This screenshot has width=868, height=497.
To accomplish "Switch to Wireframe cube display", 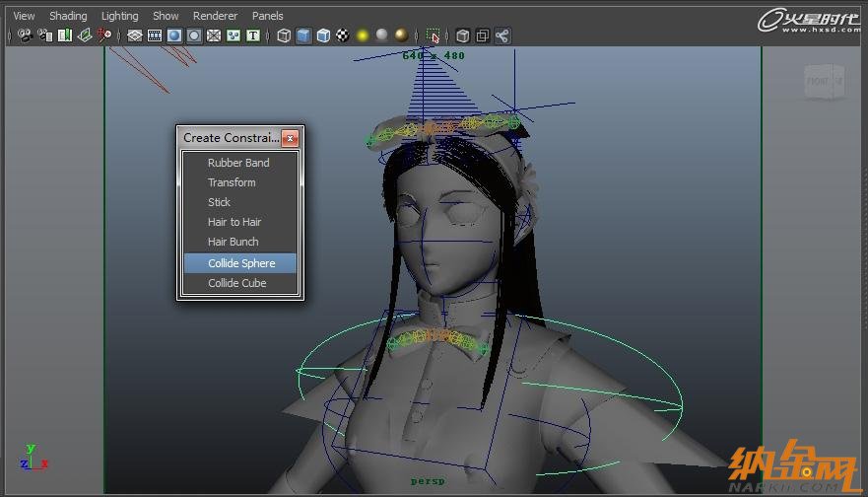I will coord(284,36).
